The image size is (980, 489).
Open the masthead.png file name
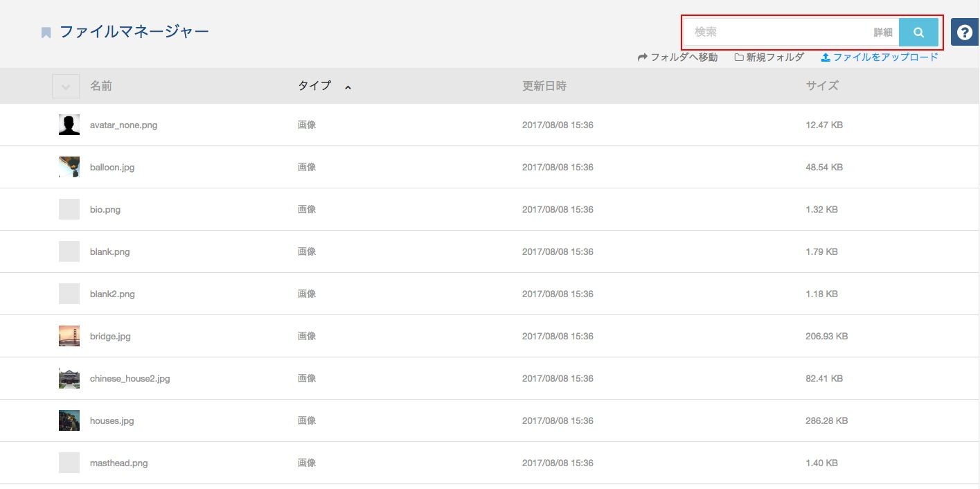pyautogui.click(x=118, y=463)
